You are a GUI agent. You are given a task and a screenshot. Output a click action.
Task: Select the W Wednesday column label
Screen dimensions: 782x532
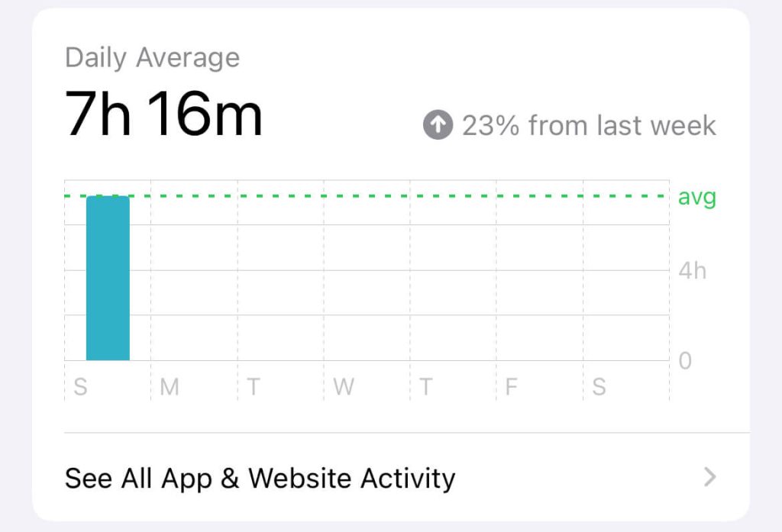344,387
